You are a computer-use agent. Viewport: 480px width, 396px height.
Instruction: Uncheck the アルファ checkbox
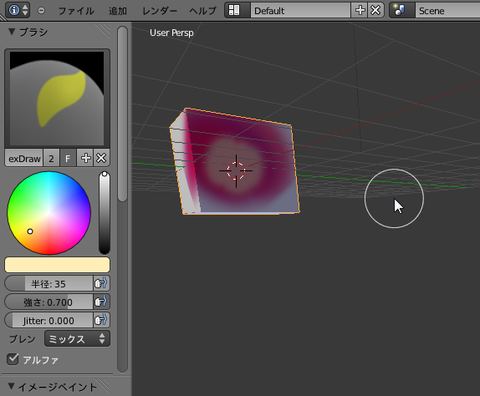[13, 359]
